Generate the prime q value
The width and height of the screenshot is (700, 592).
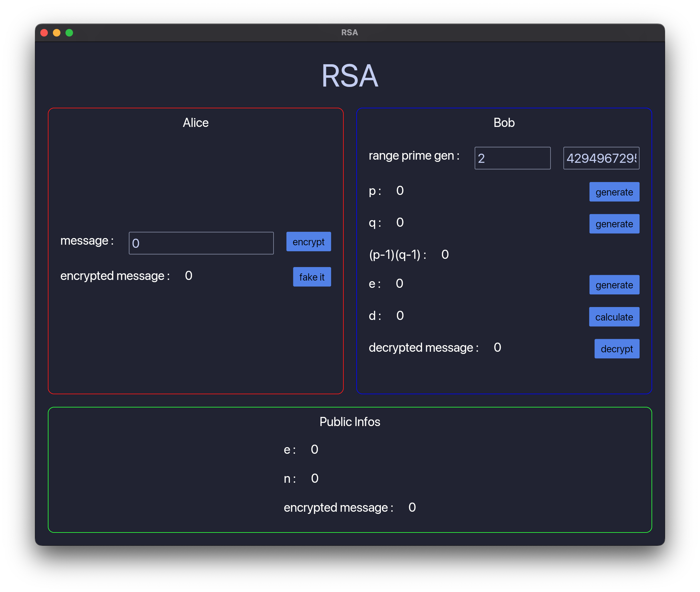click(x=614, y=224)
